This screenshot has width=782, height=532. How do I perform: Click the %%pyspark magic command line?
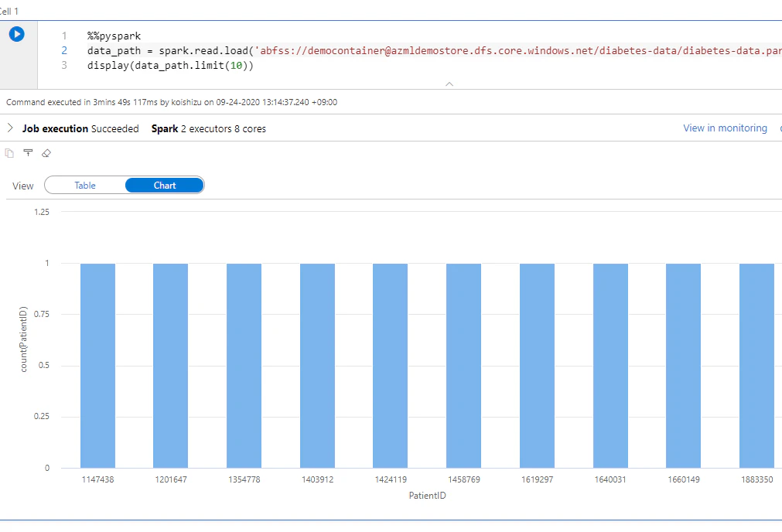(x=114, y=36)
